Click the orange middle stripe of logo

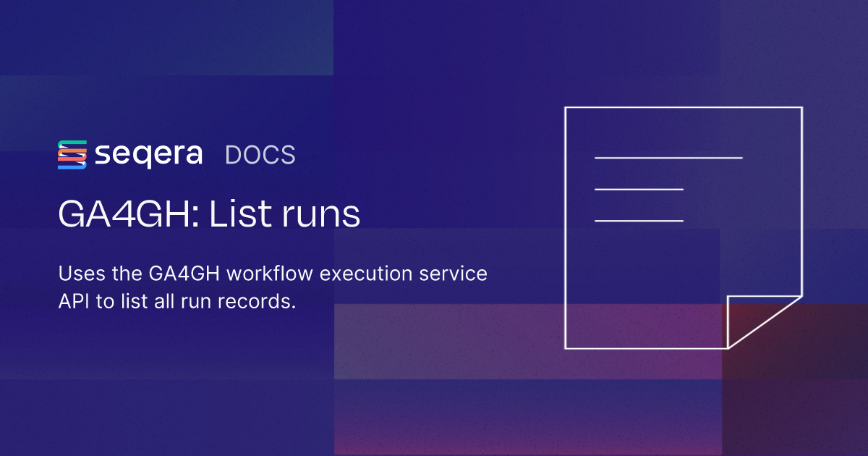(72, 154)
